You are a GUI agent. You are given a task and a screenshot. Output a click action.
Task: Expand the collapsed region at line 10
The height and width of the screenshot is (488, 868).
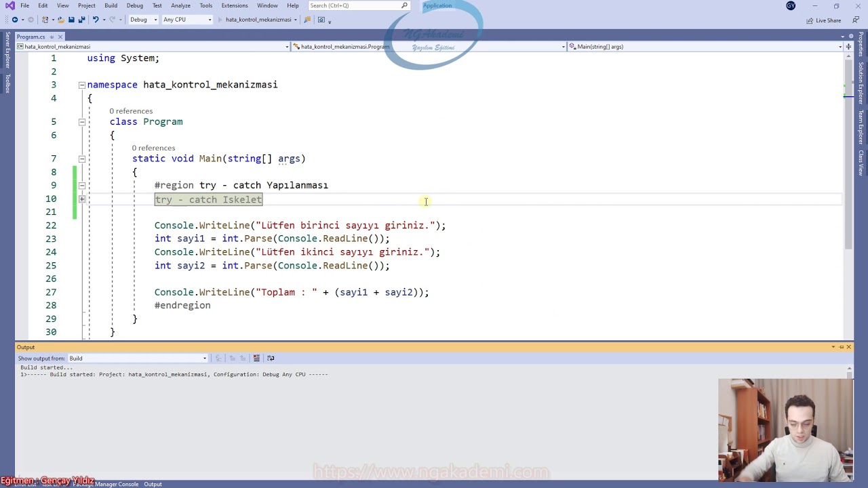click(81, 199)
